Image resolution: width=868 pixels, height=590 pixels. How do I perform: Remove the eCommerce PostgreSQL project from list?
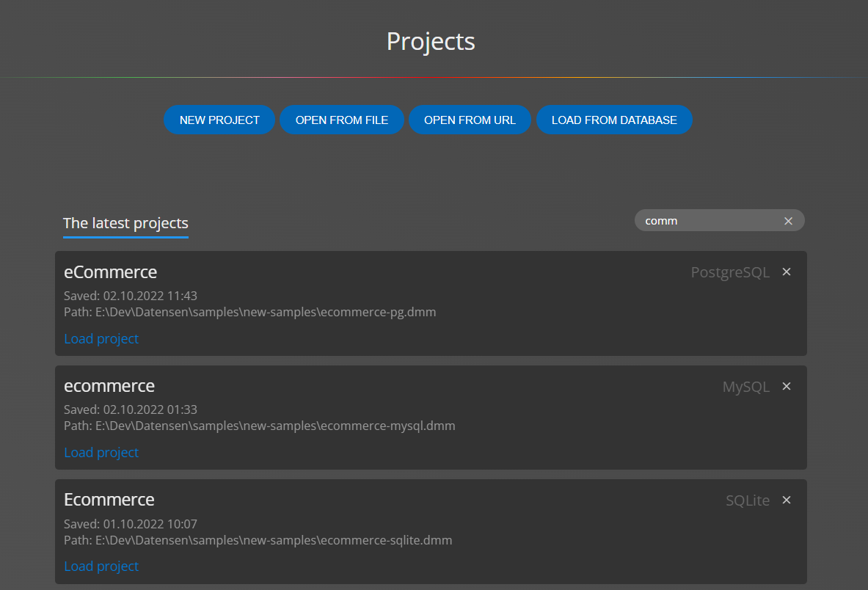pos(786,272)
